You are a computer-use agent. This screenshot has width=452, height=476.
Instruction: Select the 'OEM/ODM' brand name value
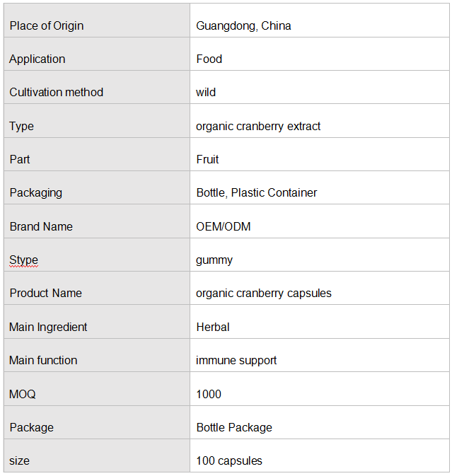[224, 227]
